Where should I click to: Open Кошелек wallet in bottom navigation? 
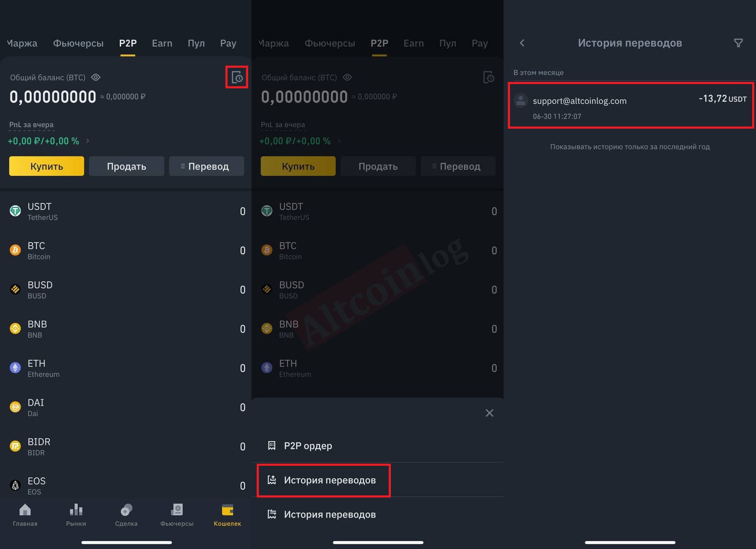click(x=228, y=515)
